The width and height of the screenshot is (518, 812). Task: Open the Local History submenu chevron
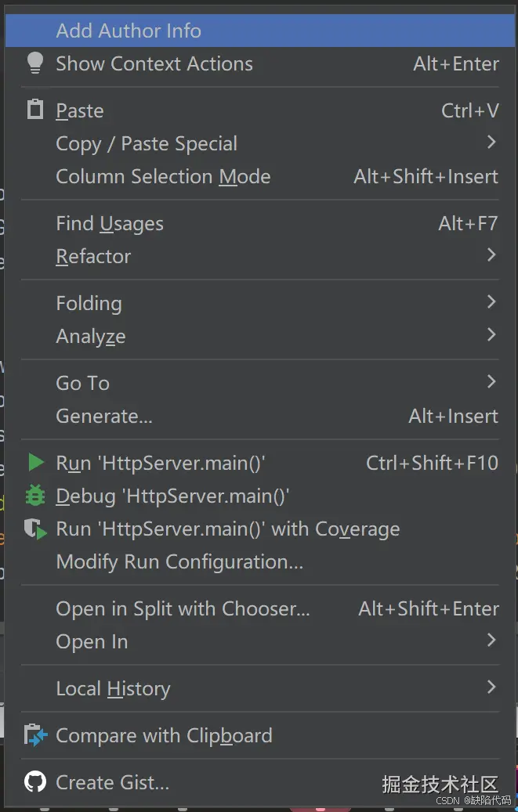(491, 687)
